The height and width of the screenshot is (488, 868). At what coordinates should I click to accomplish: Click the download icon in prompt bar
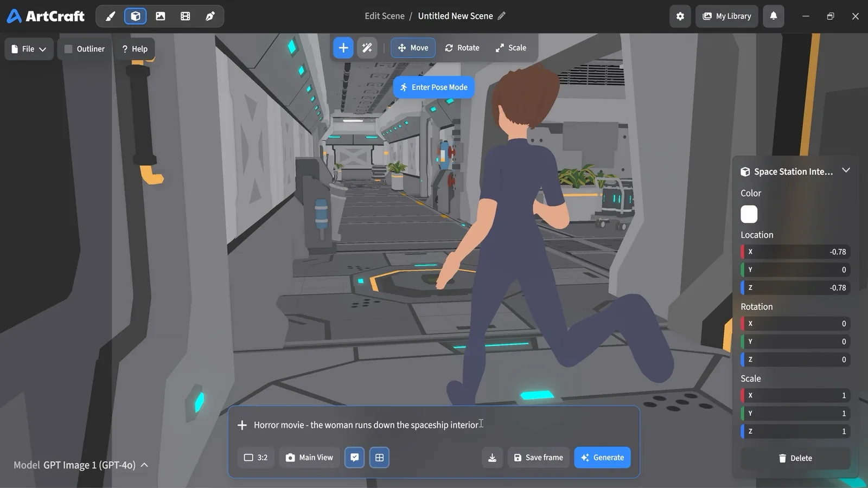click(x=492, y=458)
